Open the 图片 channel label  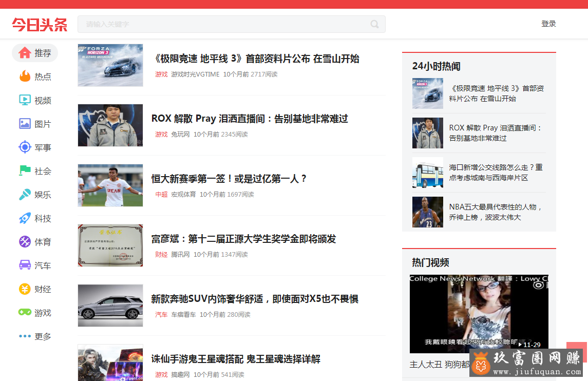[x=43, y=124]
